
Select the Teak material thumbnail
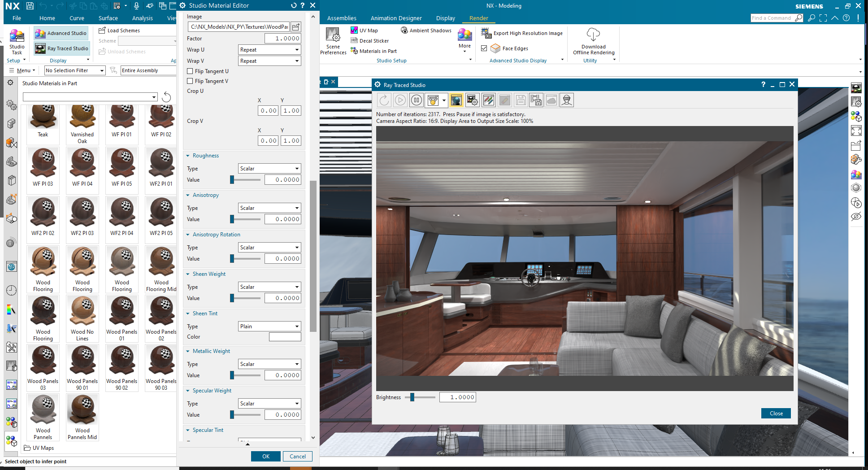pyautogui.click(x=43, y=116)
